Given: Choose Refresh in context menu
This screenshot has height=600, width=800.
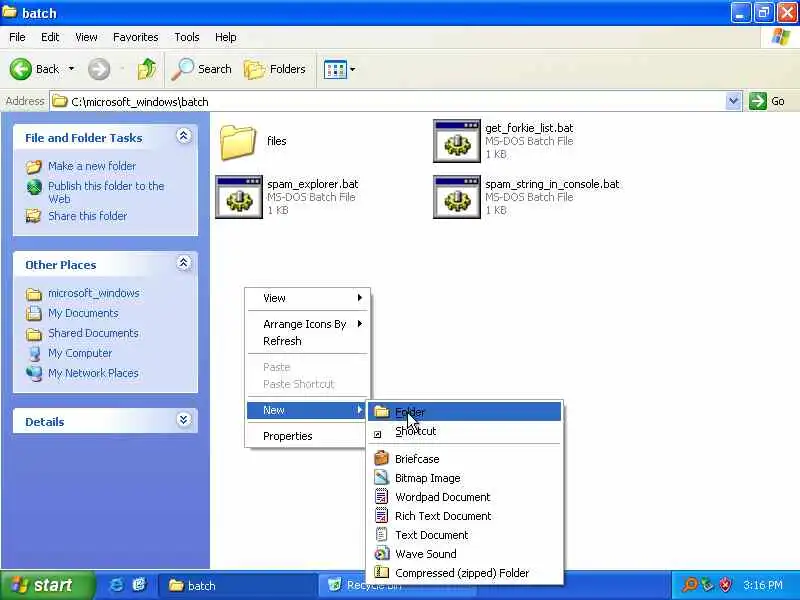Looking at the screenshot, I should 308,341.
